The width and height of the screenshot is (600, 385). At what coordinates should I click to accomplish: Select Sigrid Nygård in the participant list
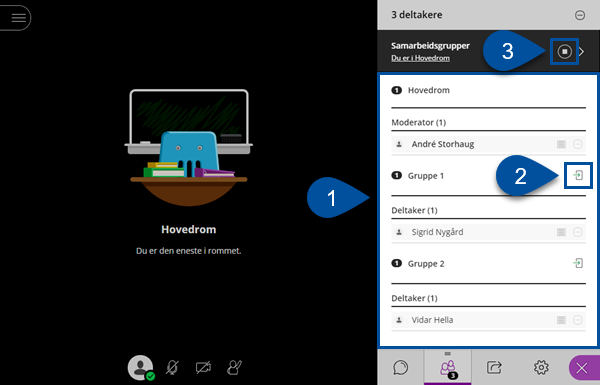coord(488,232)
